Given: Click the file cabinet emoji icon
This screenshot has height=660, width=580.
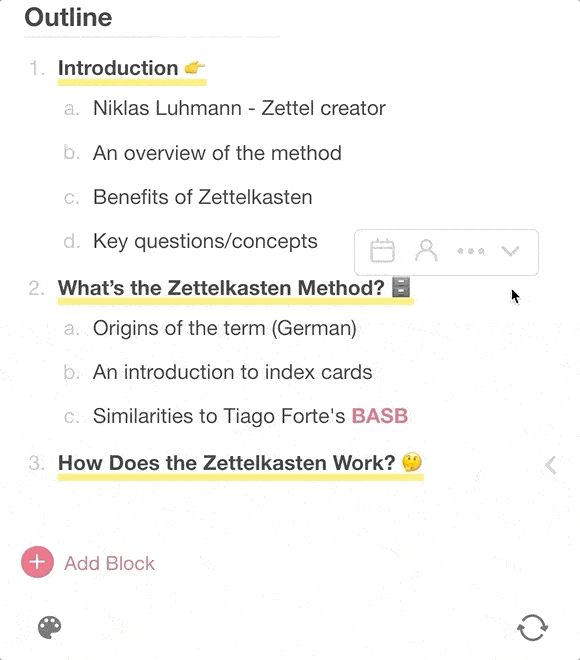Looking at the screenshot, I should (x=401, y=287).
